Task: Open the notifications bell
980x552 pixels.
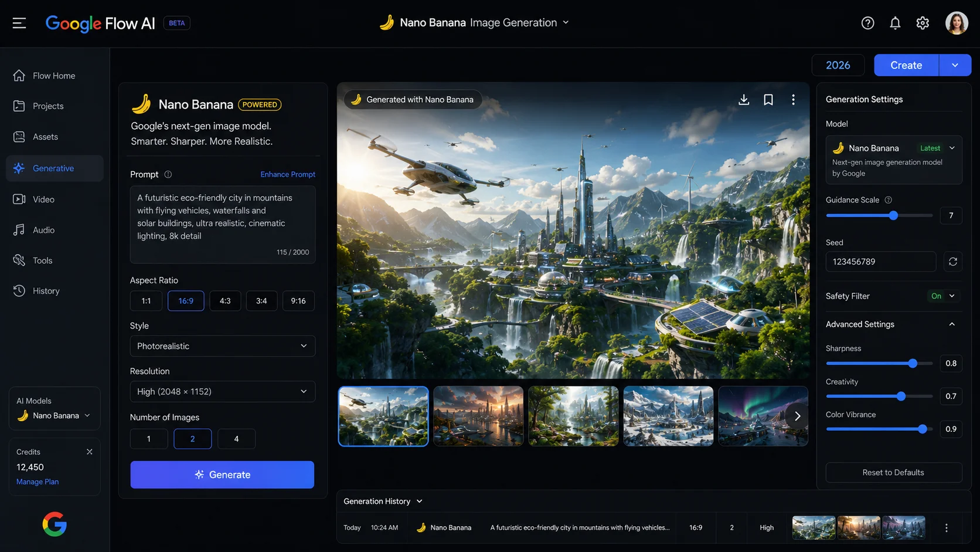Action: [x=895, y=23]
